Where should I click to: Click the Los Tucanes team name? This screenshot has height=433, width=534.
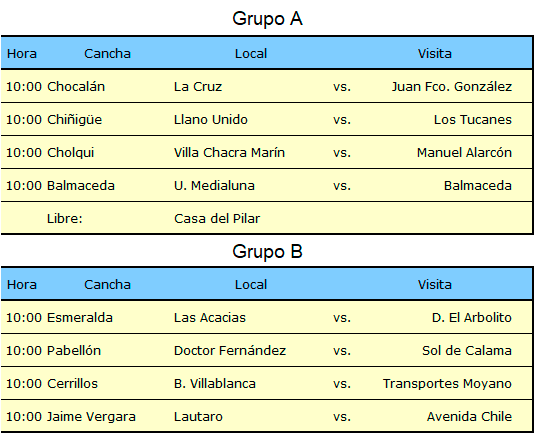pos(473,120)
